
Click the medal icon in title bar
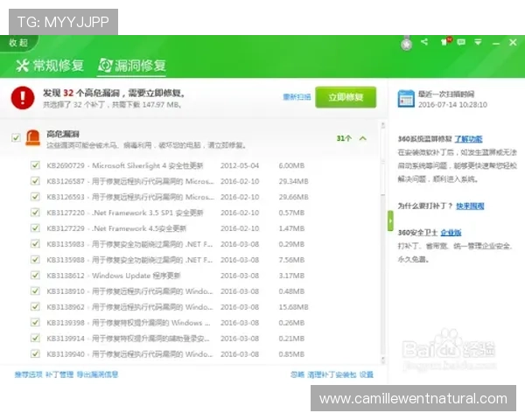(407, 43)
